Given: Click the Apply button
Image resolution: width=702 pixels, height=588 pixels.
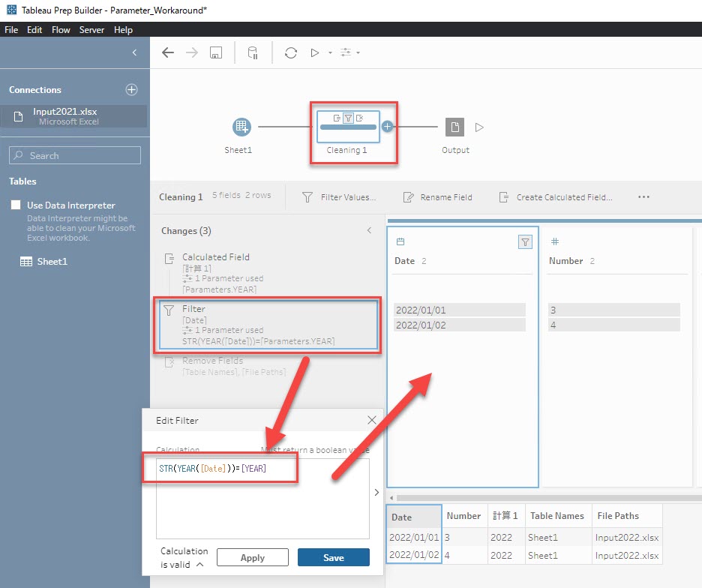Looking at the screenshot, I should point(253,557).
